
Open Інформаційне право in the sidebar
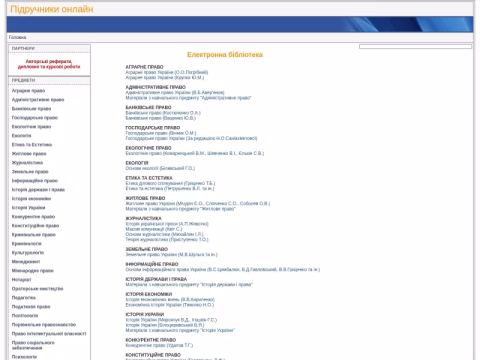pyautogui.click(x=35, y=181)
